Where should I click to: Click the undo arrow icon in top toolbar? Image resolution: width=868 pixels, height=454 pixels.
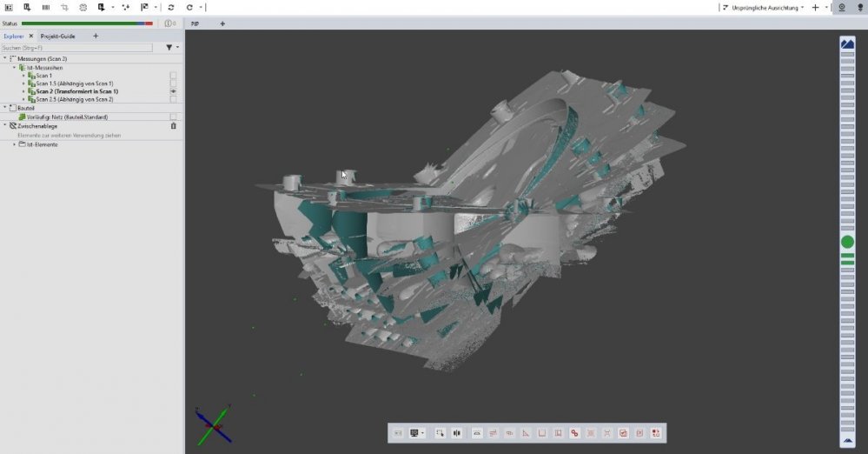[189, 7]
